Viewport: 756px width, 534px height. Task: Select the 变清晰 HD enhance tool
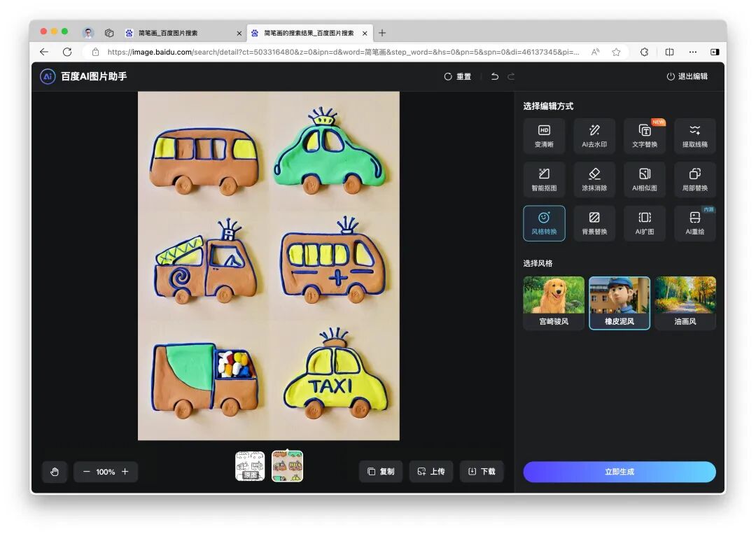click(x=544, y=136)
